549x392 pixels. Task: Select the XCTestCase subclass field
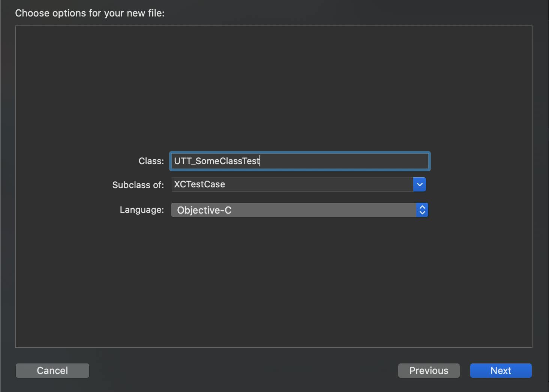coord(292,184)
